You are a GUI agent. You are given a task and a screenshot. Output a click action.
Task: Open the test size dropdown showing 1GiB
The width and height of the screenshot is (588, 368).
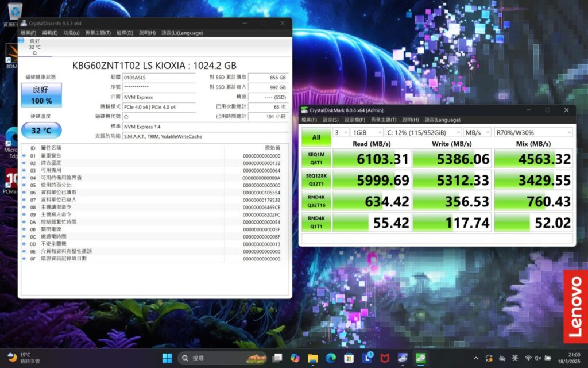tap(367, 133)
